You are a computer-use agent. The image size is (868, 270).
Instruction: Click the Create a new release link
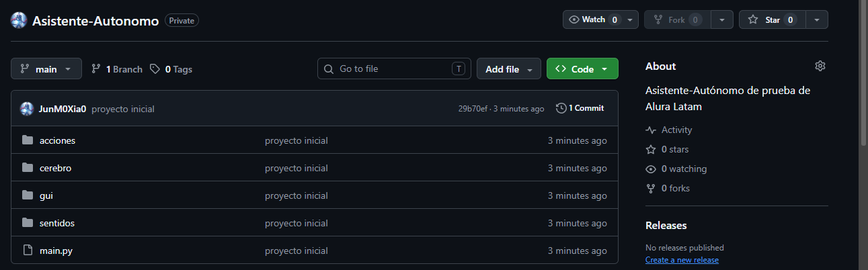pyautogui.click(x=682, y=260)
